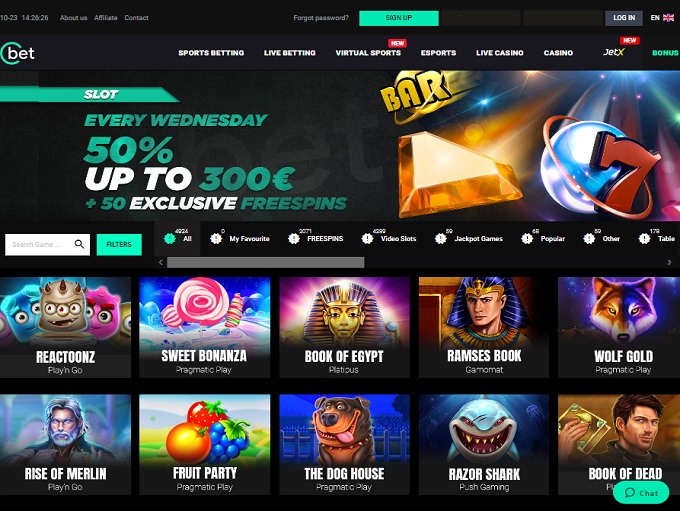
Task: Follow the Forgot password link
Action: point(321,18)
